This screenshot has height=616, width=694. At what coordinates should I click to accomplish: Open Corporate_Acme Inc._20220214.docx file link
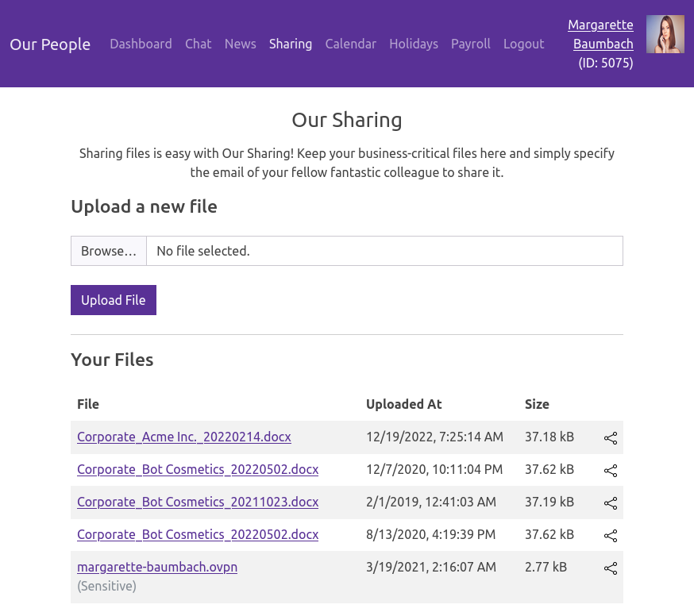(183, 437)
